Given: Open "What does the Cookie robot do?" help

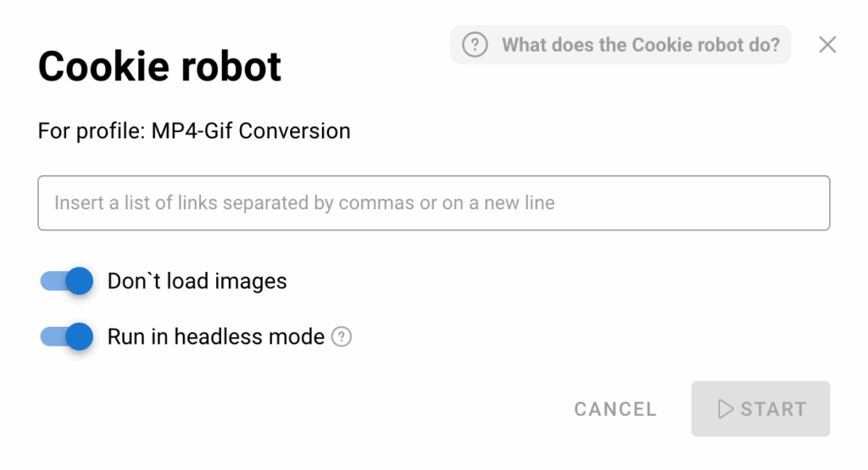Looking at the screenshot, I should (x=620, y=45).
